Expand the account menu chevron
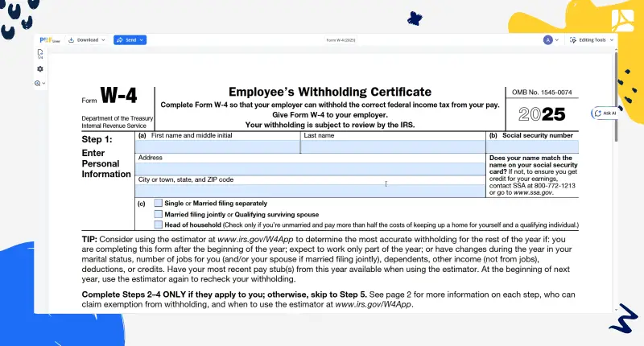The height and width of the screenshot is (346, 644). (556, 39)
